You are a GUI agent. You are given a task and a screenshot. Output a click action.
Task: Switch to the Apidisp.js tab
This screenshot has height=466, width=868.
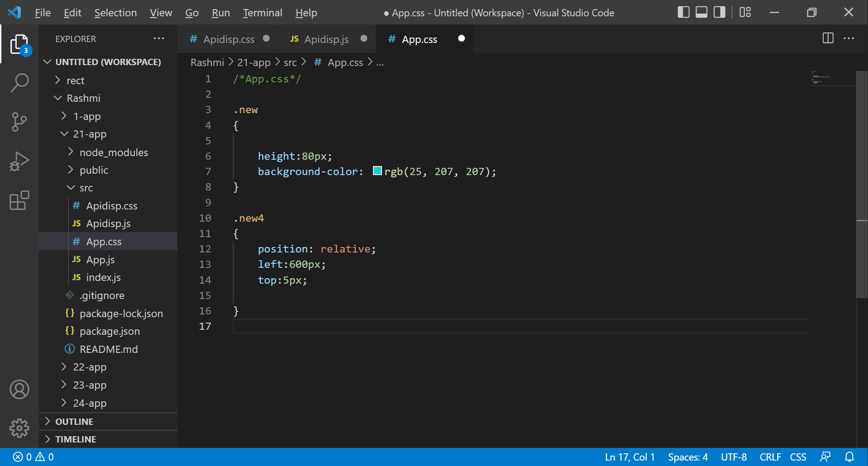pos(326,39)
